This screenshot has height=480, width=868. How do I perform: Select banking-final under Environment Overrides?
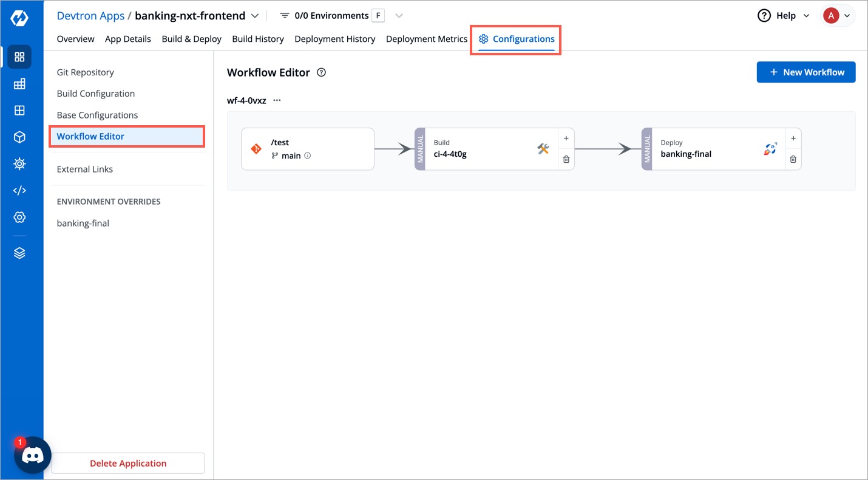tap(83, 223)
